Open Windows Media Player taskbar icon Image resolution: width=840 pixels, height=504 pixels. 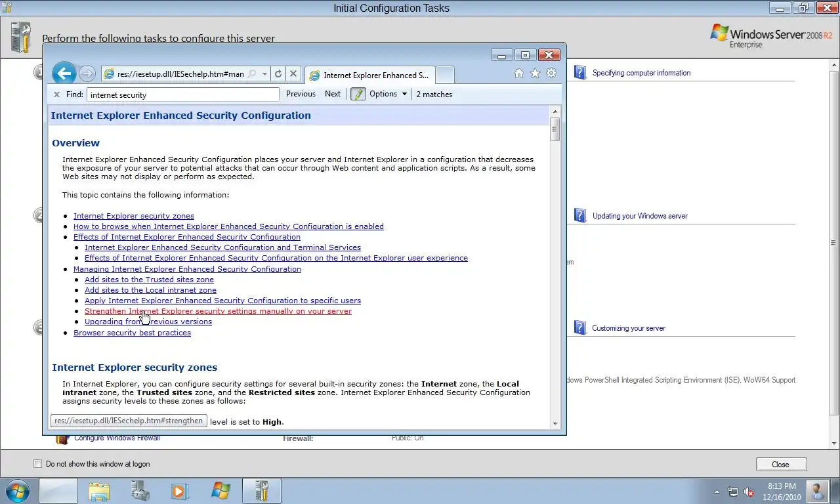click(x=180, y=491)
